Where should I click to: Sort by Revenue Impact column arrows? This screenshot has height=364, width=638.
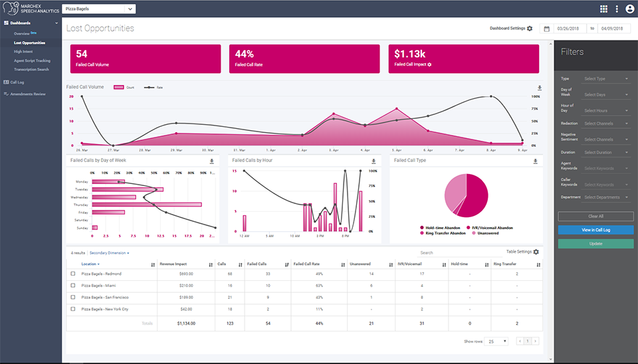(x=211, y=265)
